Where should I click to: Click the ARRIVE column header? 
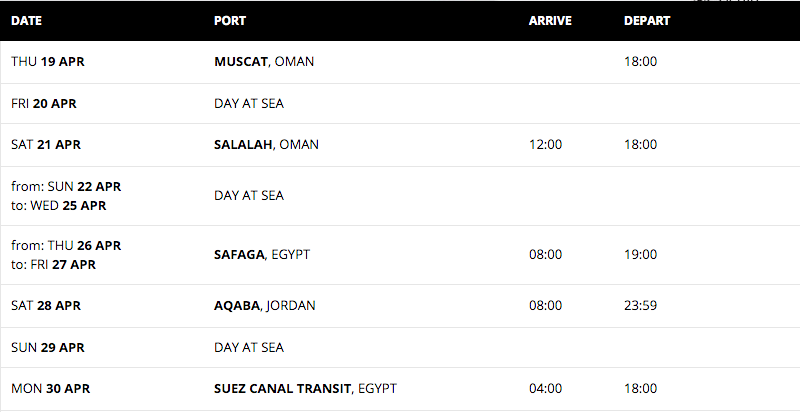pyautogui.click(x=550, y=21)
